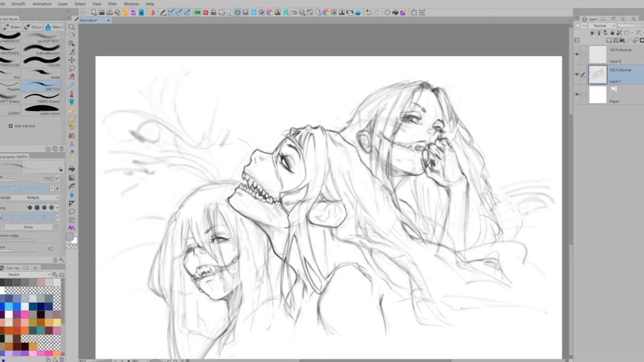Tick the checkbox beside Layer 2
Screen dimensions: 644x362
(x=584, y=55)
